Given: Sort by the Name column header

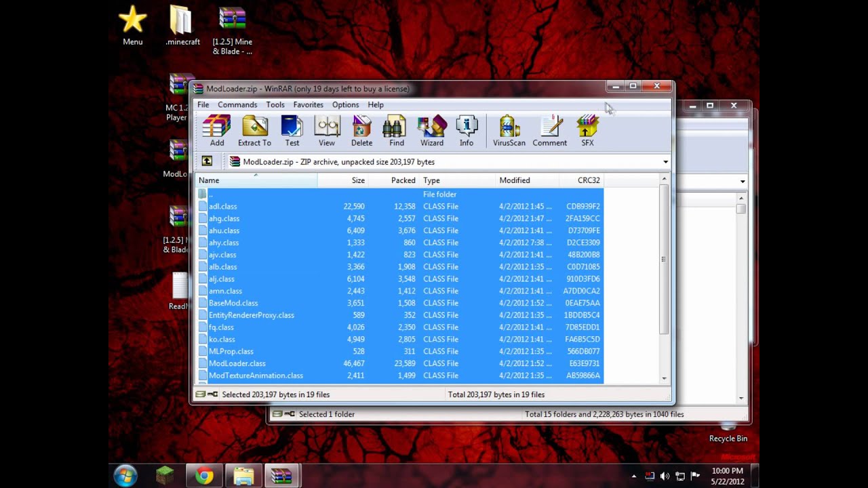Looking at the screenshot, I should pos(256,180).
